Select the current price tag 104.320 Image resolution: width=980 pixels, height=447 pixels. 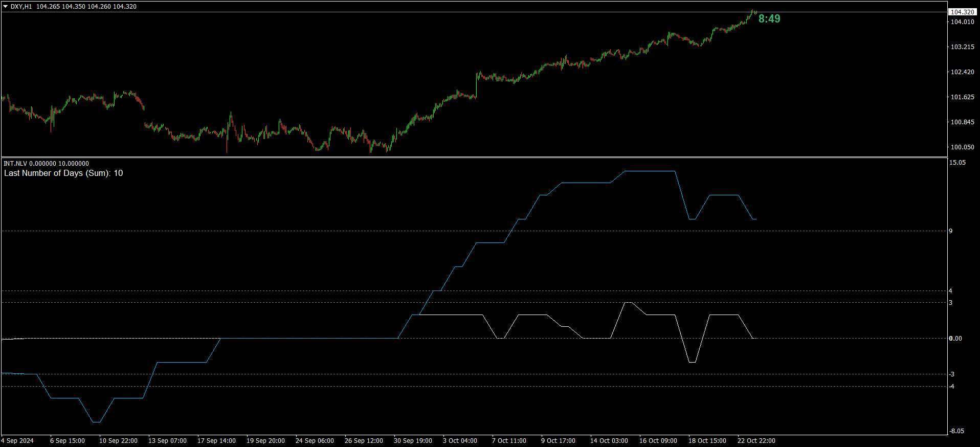click(962, 12)
